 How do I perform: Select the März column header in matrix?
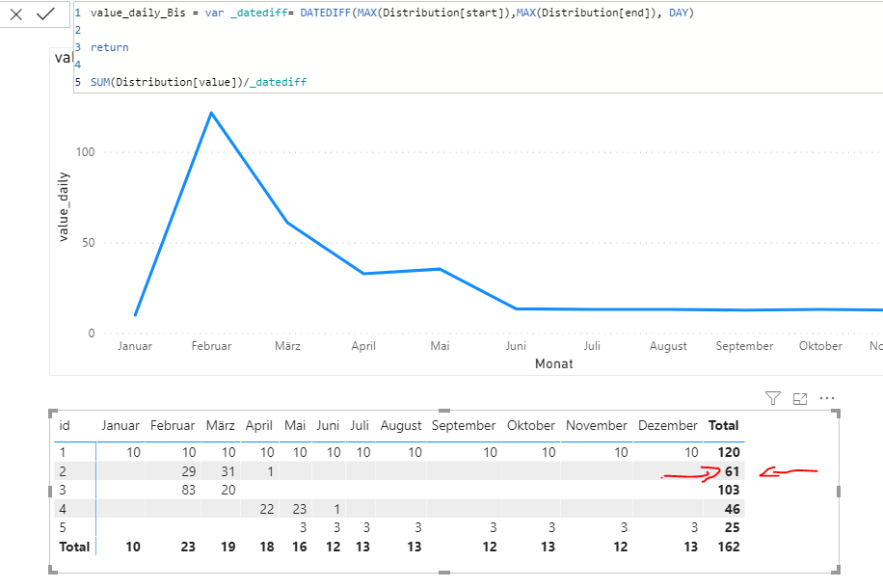[x=220, y=425]
